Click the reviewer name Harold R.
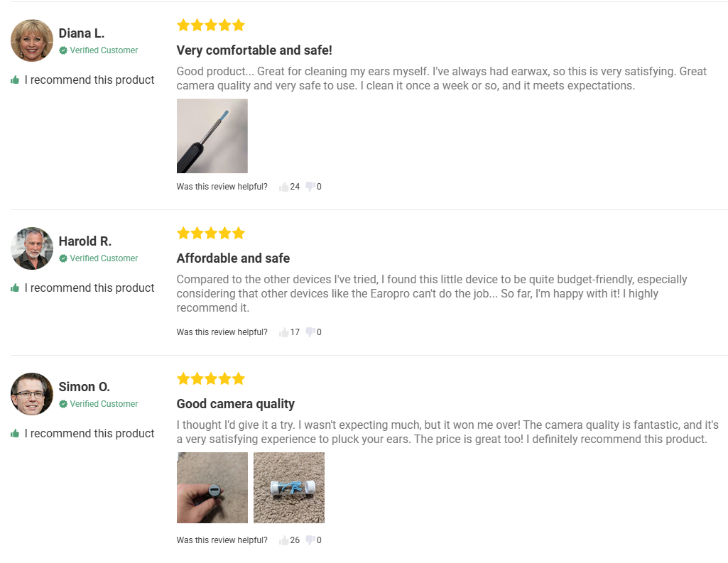 click(x=85, y=241)
